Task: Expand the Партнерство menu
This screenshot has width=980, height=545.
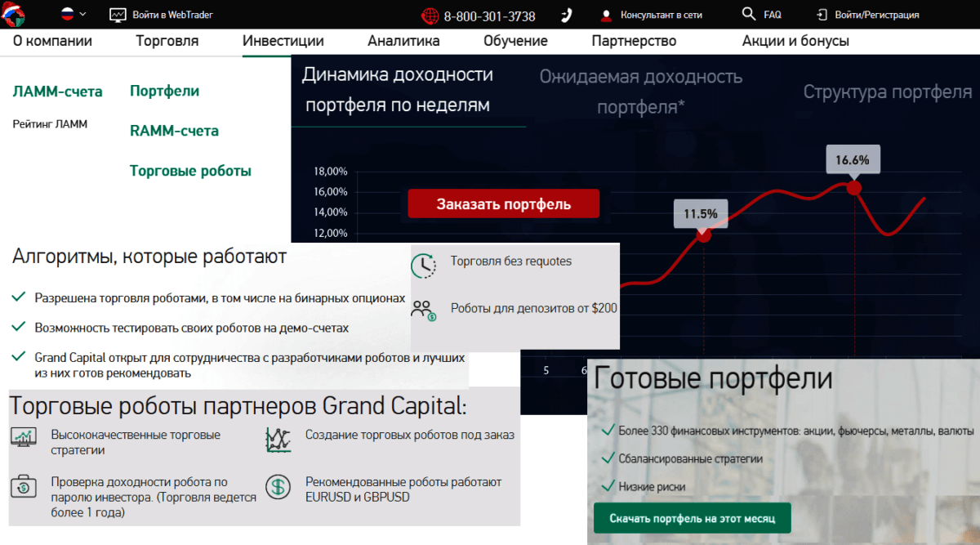Action: (x=634, y=41)
